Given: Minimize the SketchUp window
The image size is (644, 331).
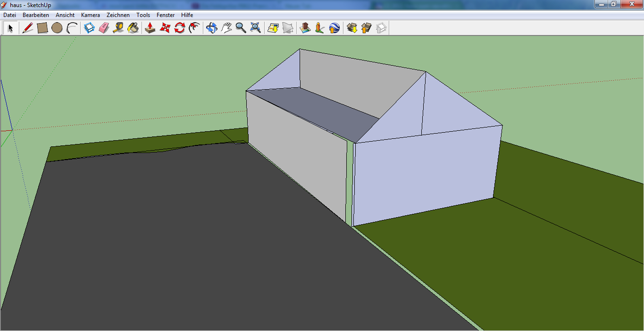Looking at the screenshot, I should point(601,4).
